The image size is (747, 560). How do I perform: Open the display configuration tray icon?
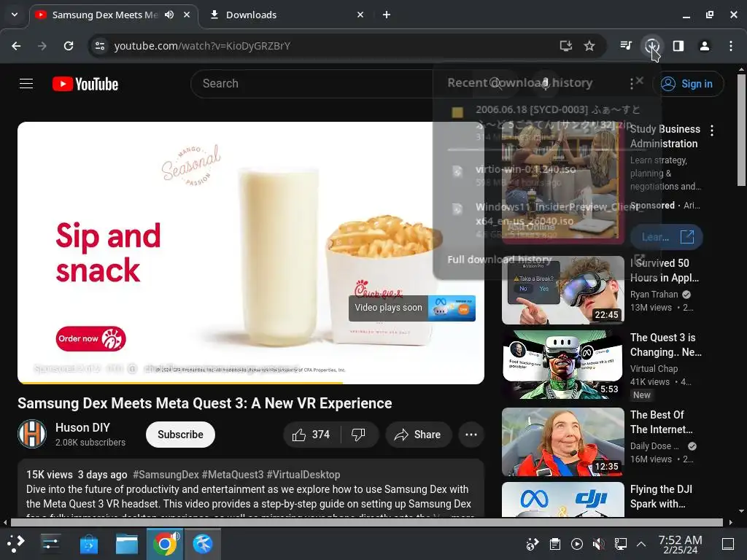coord(621,544)
